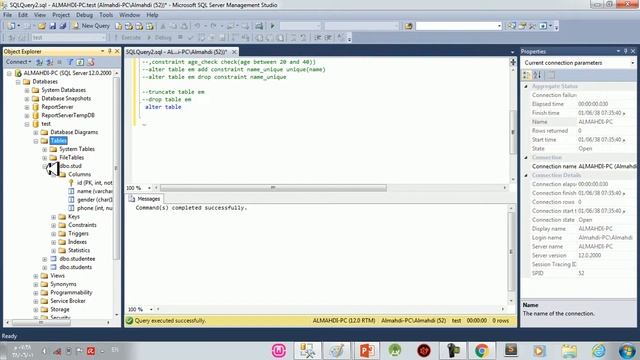Screen dimensions: 640x360
Task: Collapse the Aggregate Status category in Properties
Action: 526,87
